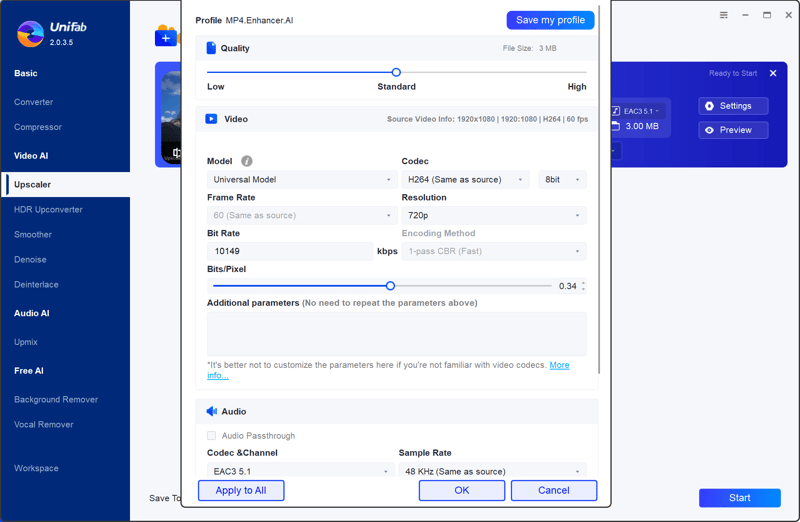Select Denoise in the sidebar
This screenshot has width=800, height=522.
[30, 260]
